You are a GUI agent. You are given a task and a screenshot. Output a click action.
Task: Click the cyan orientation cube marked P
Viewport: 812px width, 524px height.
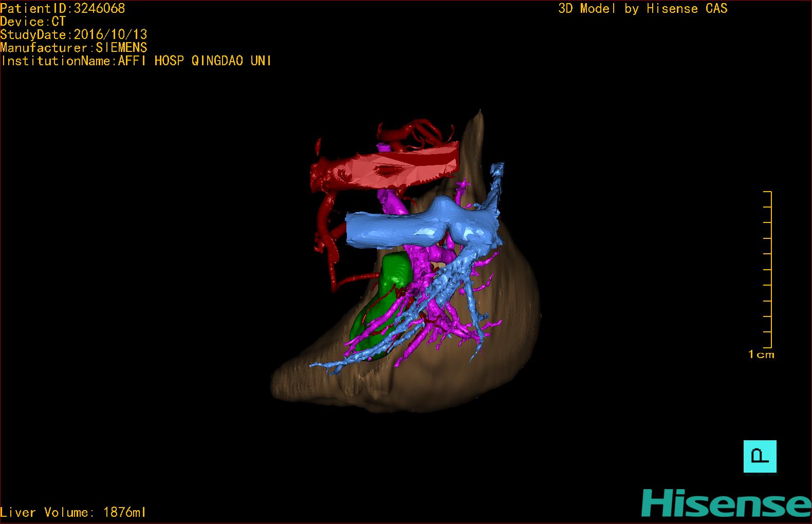click(760, 456)
